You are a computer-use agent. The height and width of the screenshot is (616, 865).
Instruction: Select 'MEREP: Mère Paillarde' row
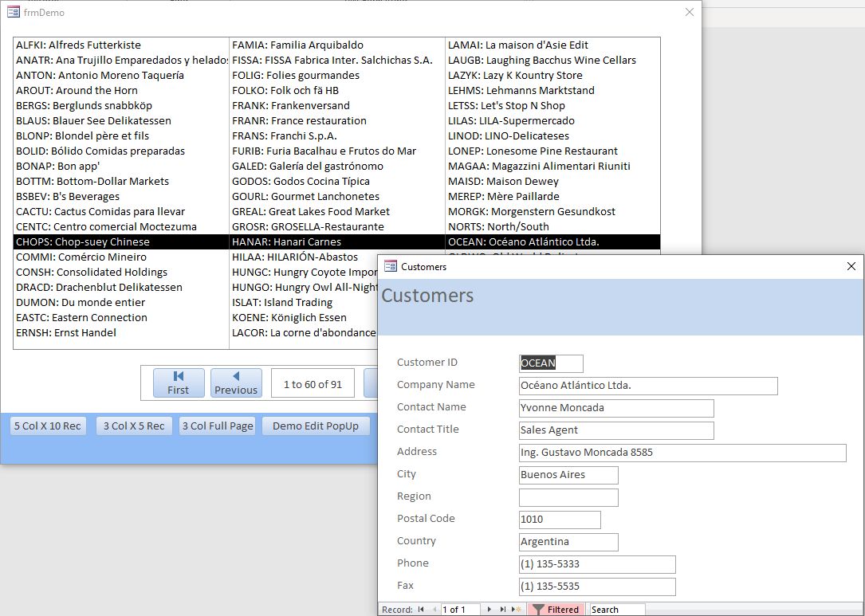pos(552,196)
